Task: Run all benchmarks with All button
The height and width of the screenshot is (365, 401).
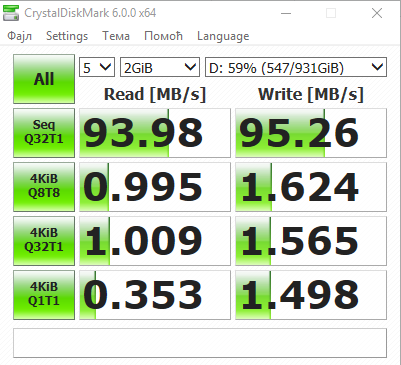Action: pyautogui.click(x=44, y=79)
